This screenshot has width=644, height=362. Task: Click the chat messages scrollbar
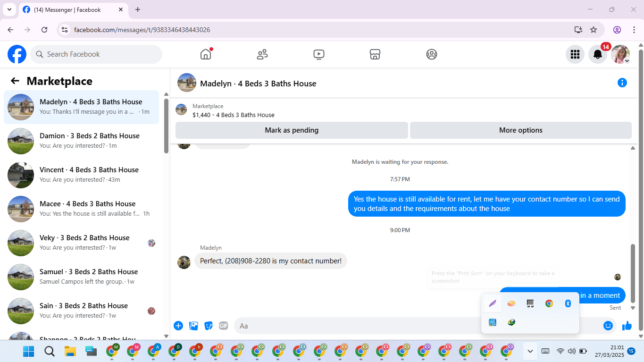pos(633,274)
